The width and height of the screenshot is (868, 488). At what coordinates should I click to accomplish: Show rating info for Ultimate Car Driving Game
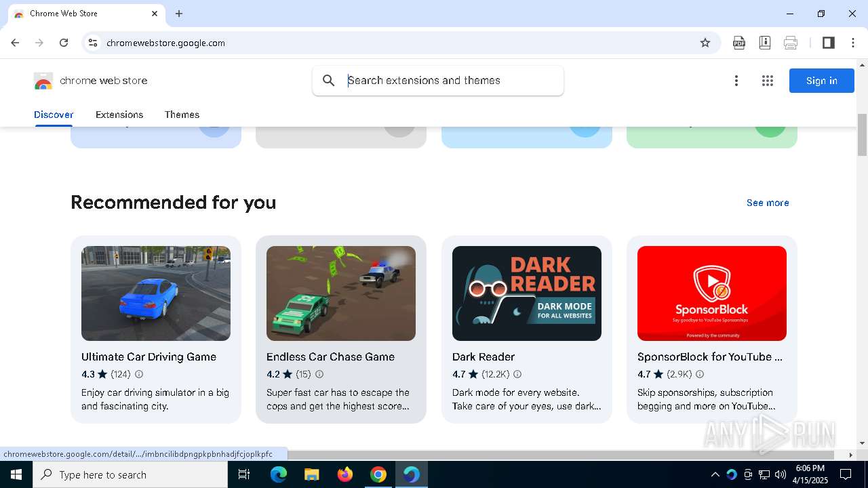[139, 374]
